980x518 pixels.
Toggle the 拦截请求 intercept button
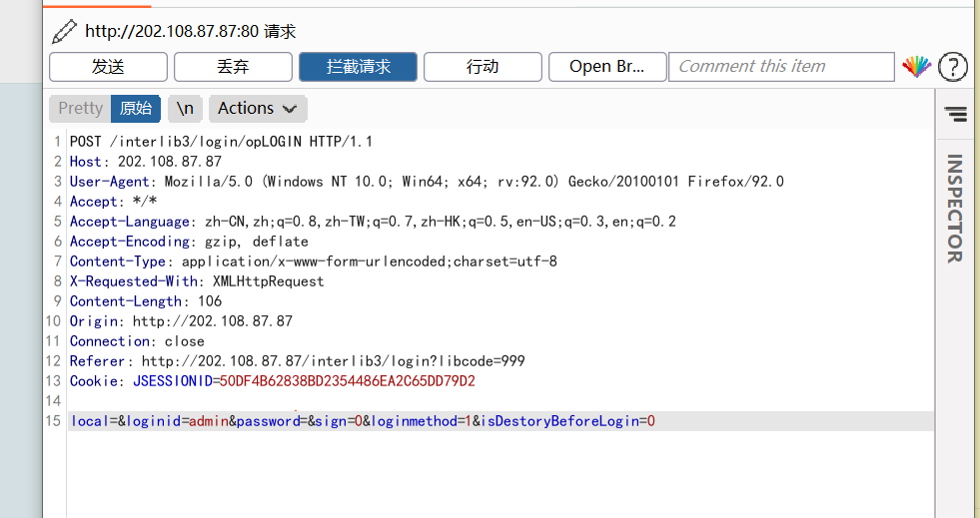[358, 67]
